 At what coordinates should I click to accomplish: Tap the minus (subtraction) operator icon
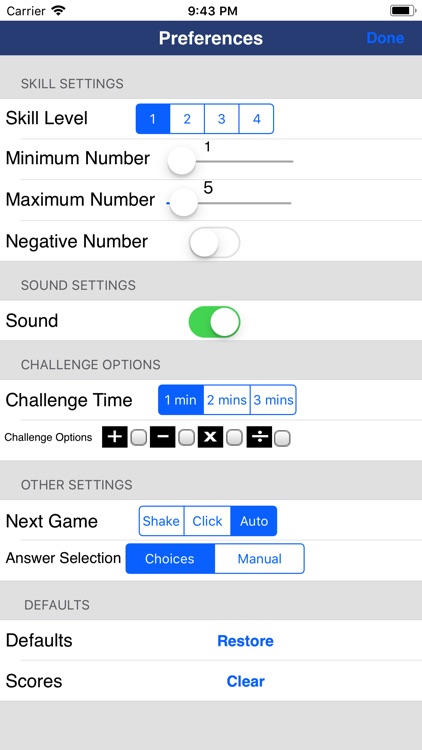tap(163, 437)
